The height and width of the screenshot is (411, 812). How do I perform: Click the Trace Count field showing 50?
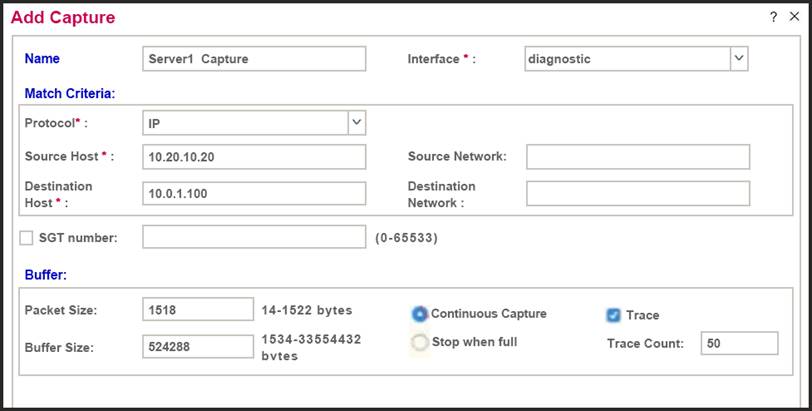click(739, 343)
